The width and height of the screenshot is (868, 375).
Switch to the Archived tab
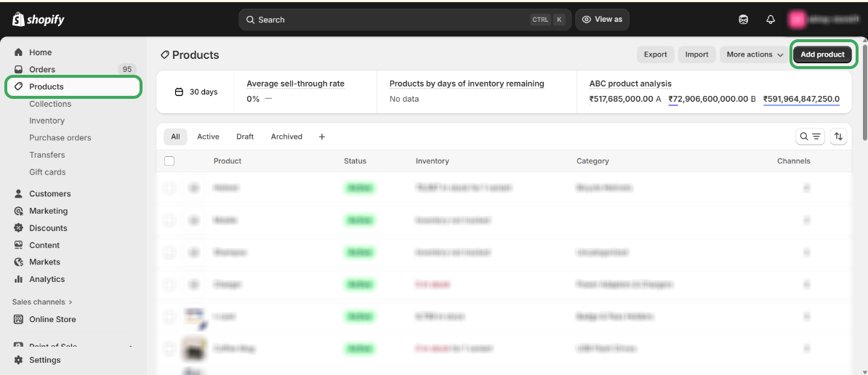(x=286, y=137)
